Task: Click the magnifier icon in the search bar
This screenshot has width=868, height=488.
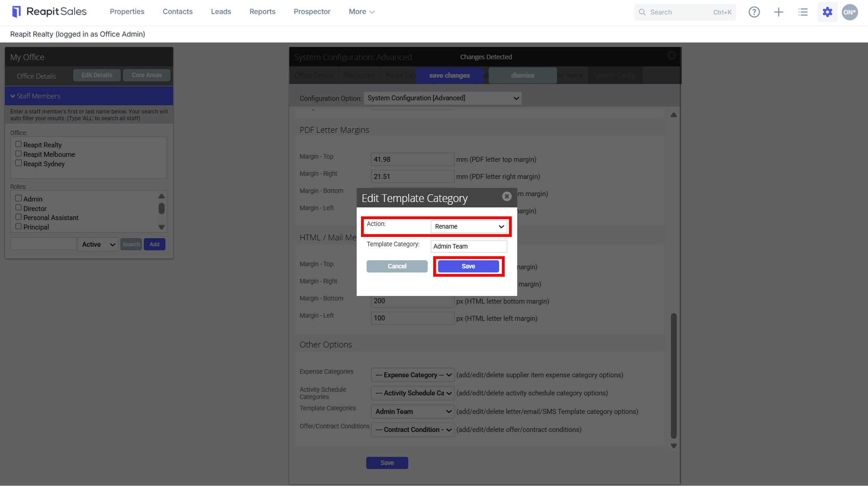Action: [642, 12]
